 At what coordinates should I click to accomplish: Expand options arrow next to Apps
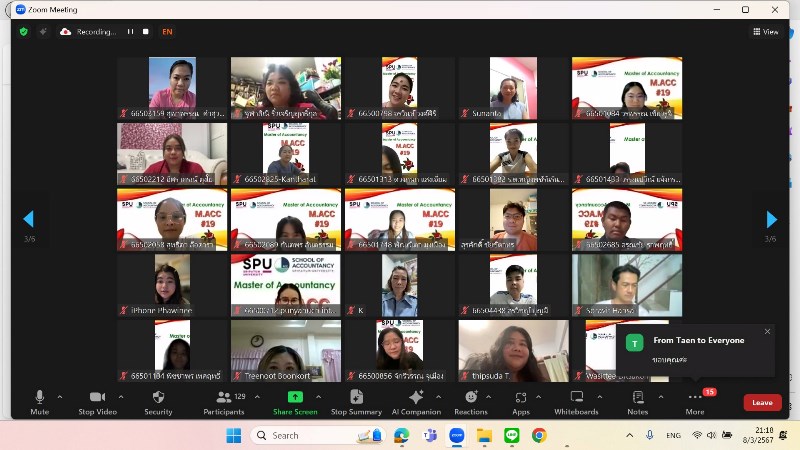click(x=538, y=396)
